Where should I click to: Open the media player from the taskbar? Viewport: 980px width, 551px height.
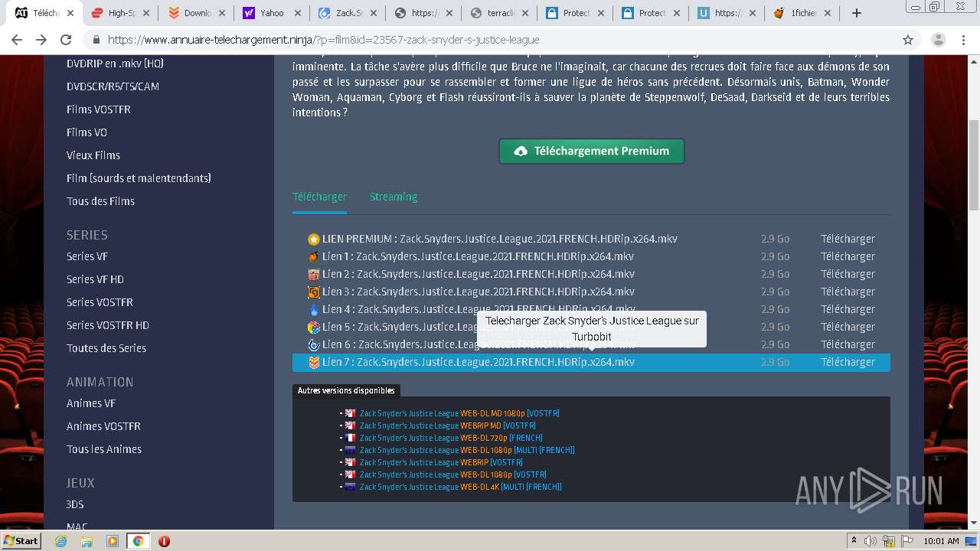point(113,541)
